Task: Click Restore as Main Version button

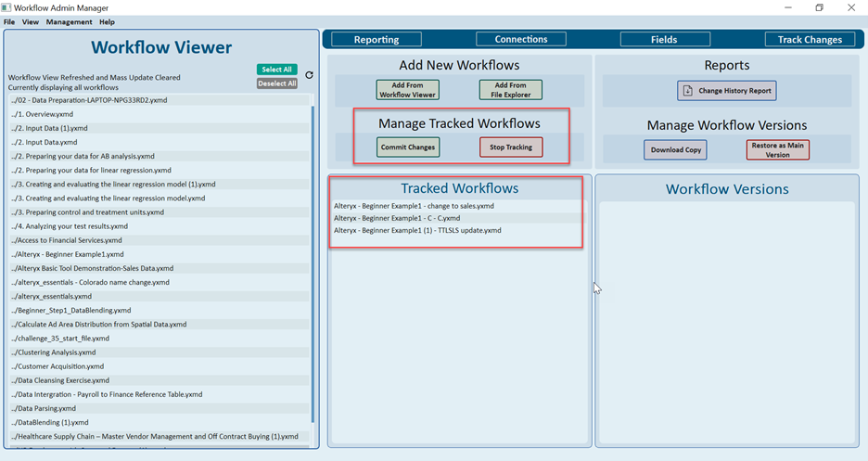Action: tap(777, 149)
